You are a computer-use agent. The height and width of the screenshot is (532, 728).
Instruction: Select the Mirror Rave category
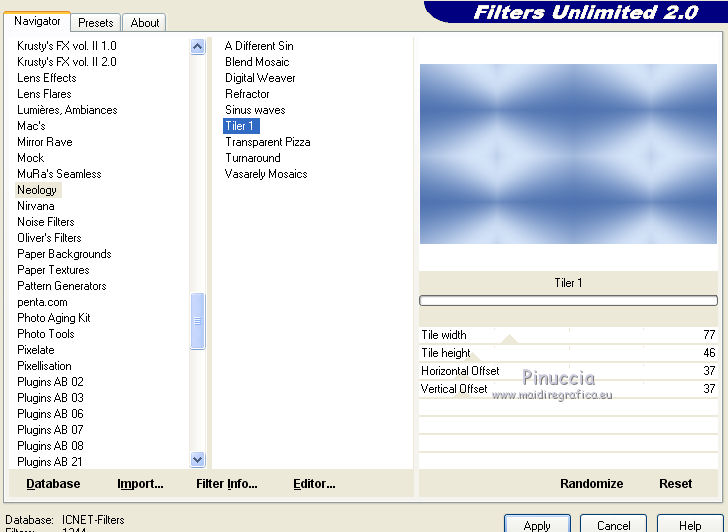click(x=45, y=142)
